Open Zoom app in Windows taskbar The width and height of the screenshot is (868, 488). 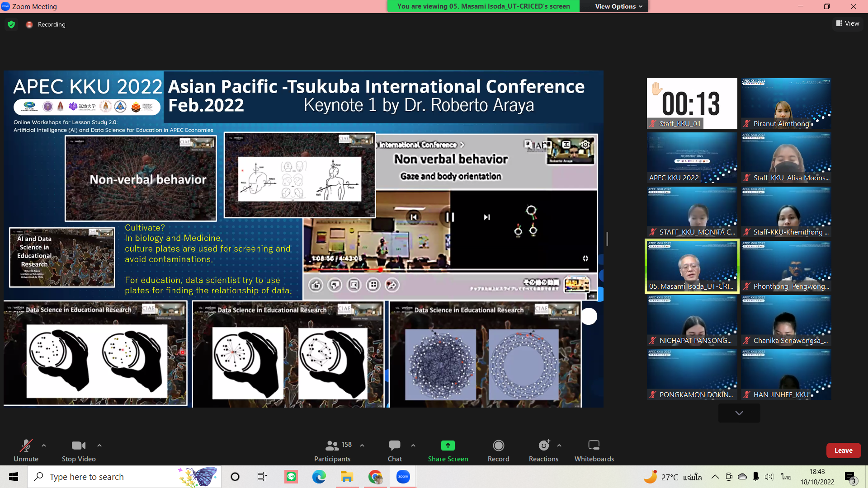tap(403, 477)
